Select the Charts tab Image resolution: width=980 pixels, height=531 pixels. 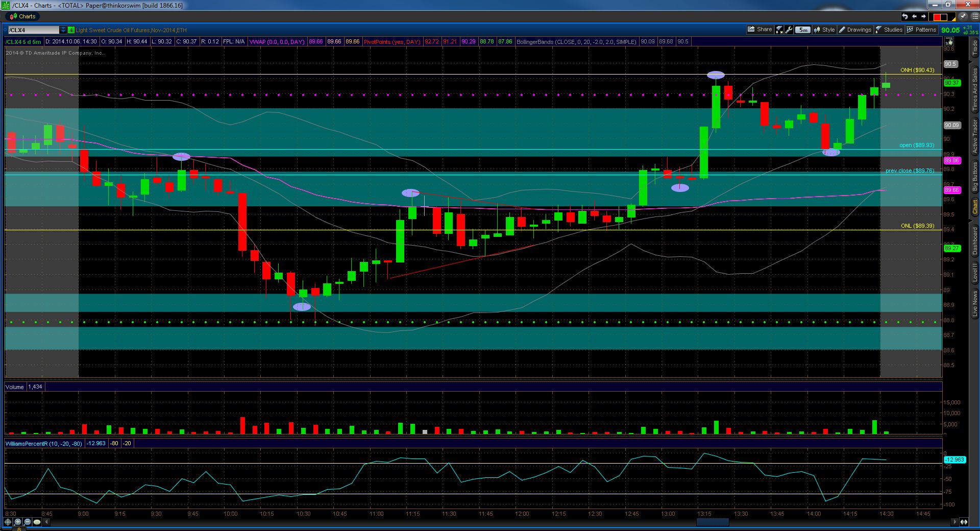pos(23,16)
